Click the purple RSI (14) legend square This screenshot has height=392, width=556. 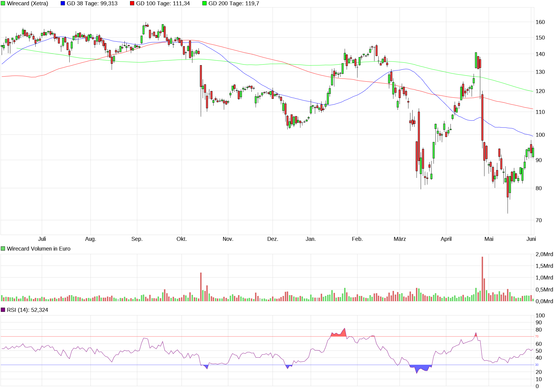click(x=3, y=310)
